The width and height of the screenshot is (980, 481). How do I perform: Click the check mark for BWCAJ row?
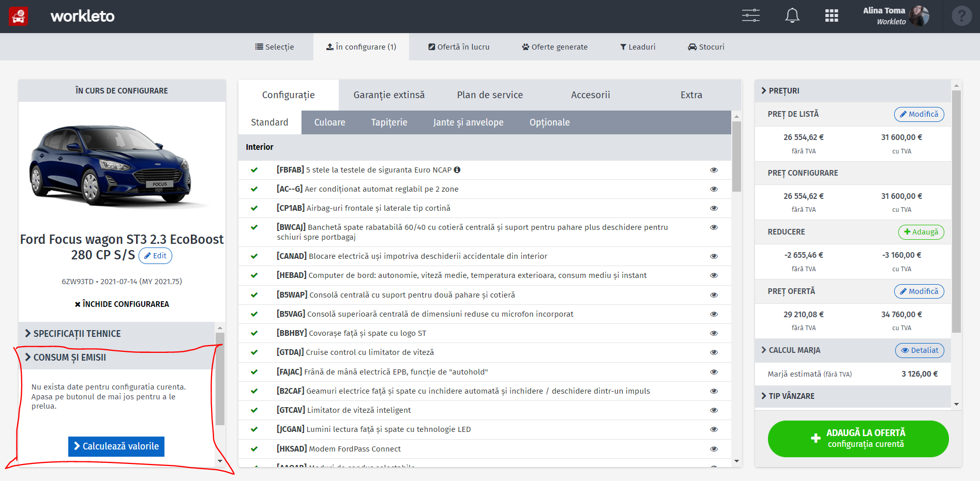[x=254, y=227]
